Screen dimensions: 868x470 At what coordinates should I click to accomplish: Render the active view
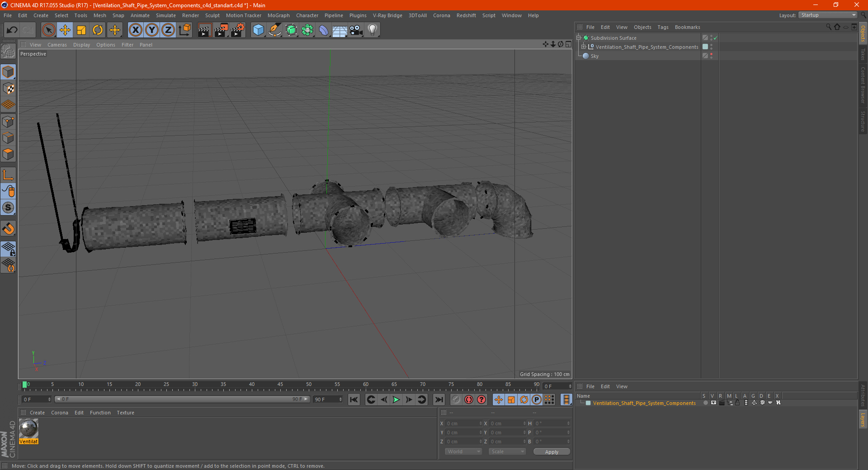[204, 30]
